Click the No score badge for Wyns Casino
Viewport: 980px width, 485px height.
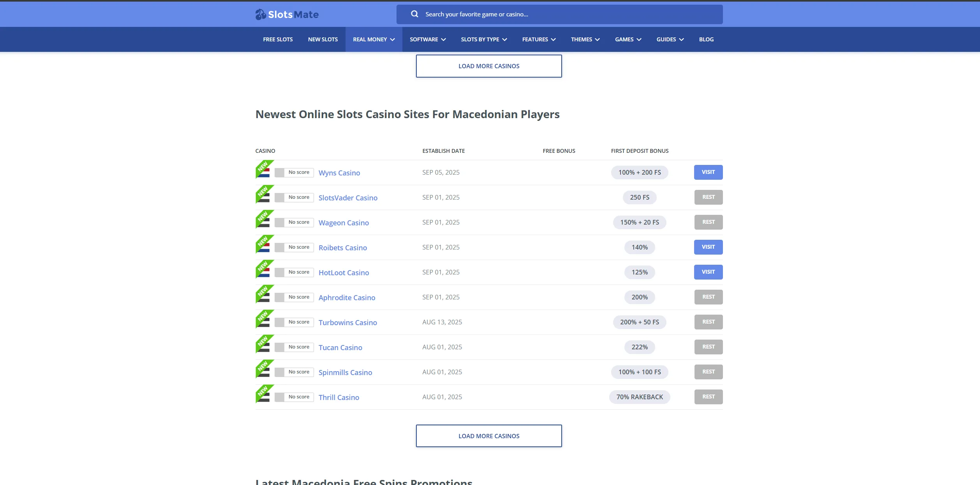[294, 172]
